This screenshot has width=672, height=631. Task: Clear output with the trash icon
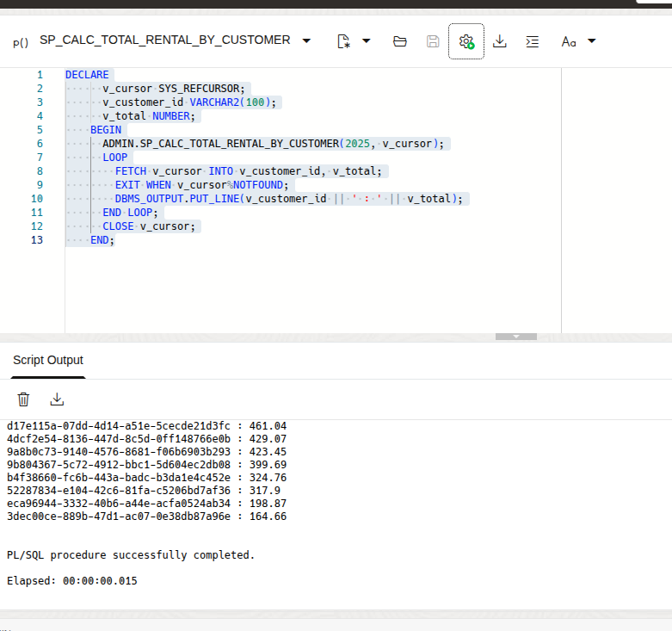coord(23,399)
